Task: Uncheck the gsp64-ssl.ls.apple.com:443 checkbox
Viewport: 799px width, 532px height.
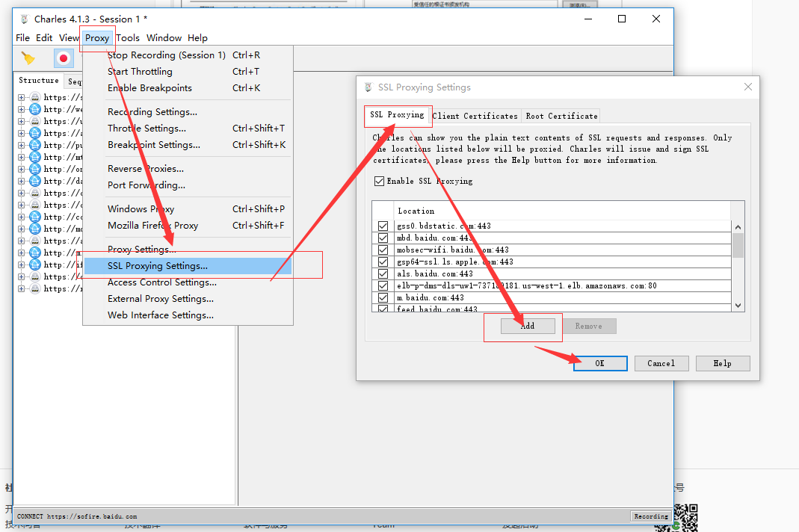Action: [x=383, y=262]
